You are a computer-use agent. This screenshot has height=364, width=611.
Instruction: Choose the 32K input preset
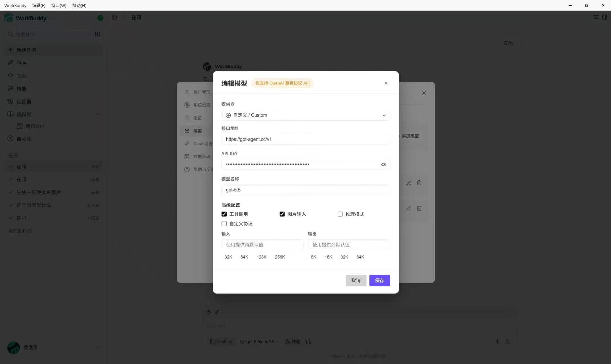[228, 257]
